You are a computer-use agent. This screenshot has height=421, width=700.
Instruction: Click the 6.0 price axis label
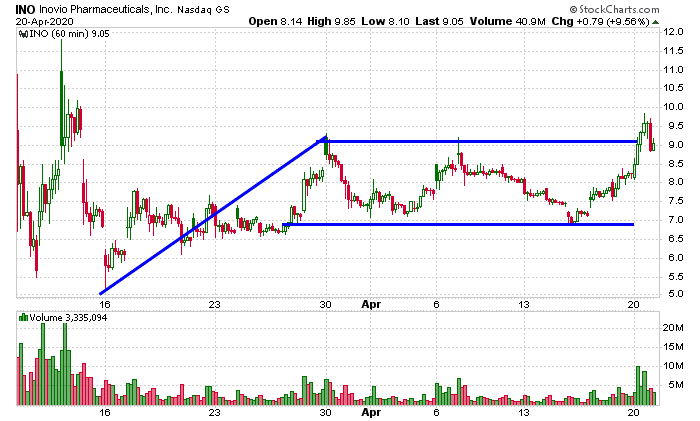point(675,258)
